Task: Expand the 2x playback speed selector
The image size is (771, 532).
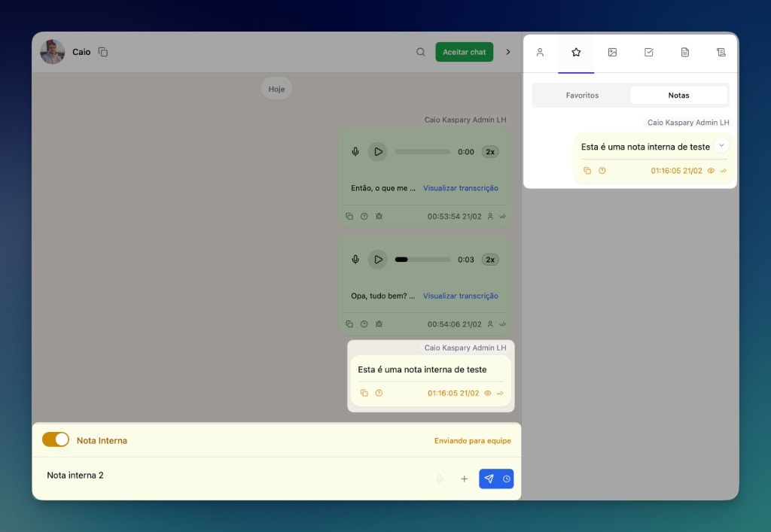Action: pos(490,151)
